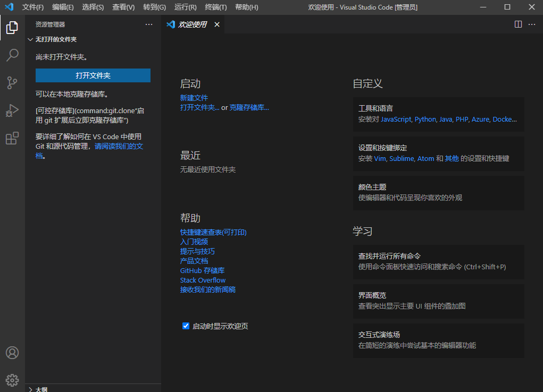The width and height of the screenshot is (543, 392).
Task: Open the 运行(R) menu
Action: pos(185,7)
